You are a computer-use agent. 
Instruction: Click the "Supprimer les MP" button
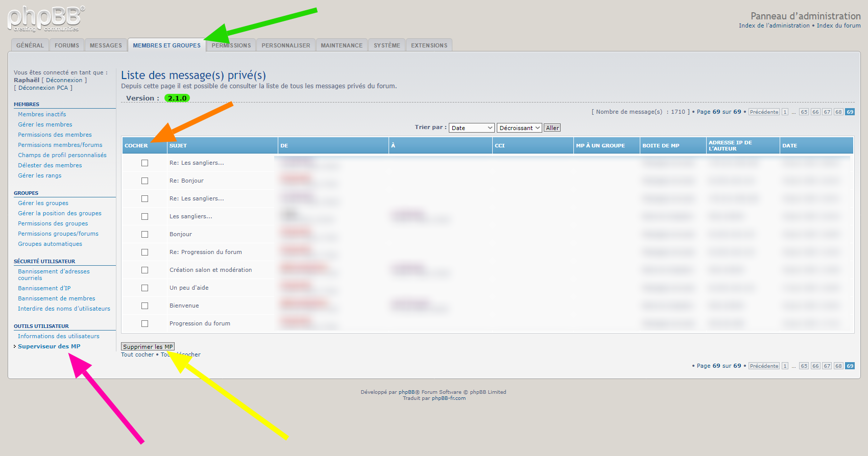[x=148, y=347]
